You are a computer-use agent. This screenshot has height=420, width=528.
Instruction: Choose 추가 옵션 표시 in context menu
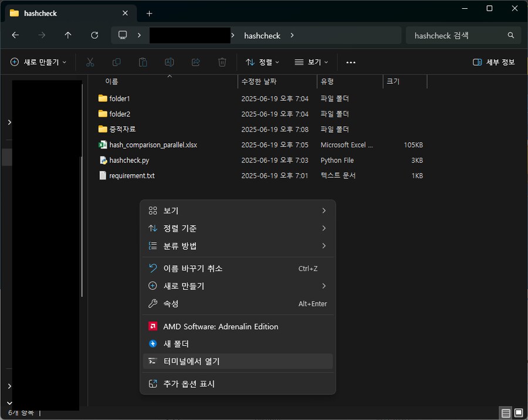[x=238, y=384]
